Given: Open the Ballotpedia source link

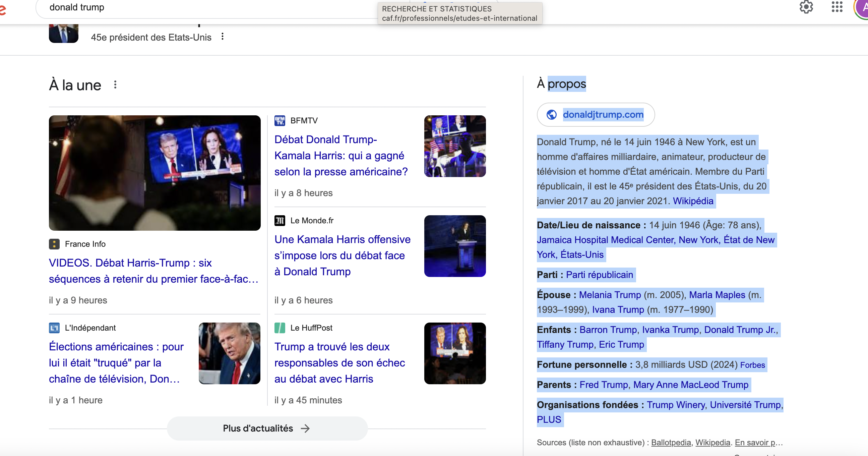Looking at the screenshot, I should coord(671,443).
